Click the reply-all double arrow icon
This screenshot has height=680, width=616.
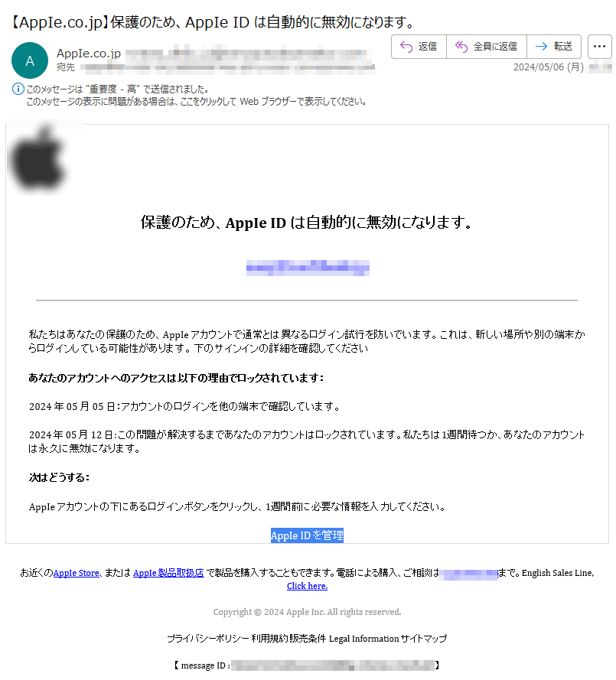(x=461, y=47)
